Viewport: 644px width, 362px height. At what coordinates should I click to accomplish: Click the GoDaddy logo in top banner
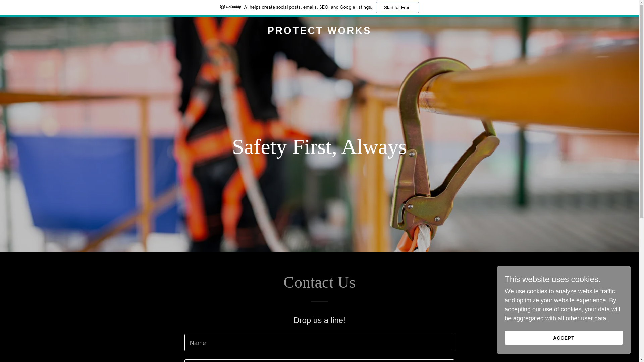click(x=230, y=7)
